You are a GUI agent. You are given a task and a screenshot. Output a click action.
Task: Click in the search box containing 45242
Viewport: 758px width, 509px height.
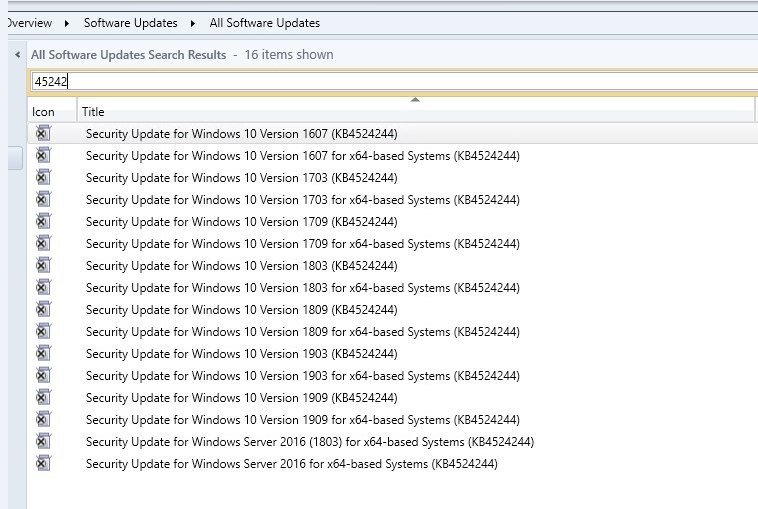[394, 81]
